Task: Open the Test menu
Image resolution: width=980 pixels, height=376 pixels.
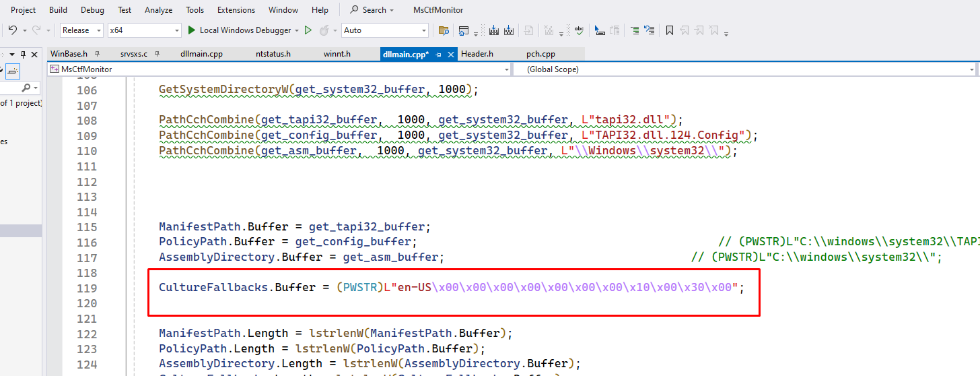Action: pos(125,10)
